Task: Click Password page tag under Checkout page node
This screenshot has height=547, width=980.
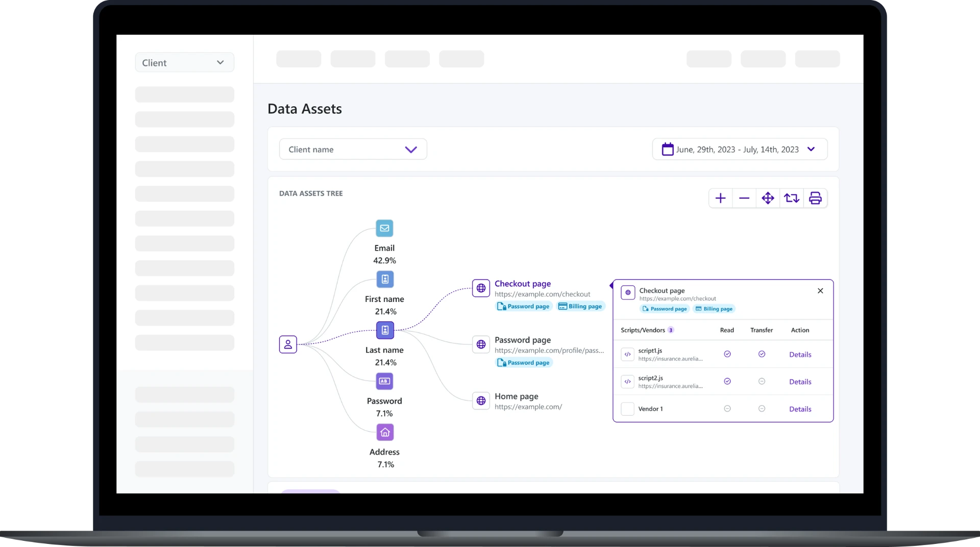Action: pyautogui.click(x=524, y=306)
